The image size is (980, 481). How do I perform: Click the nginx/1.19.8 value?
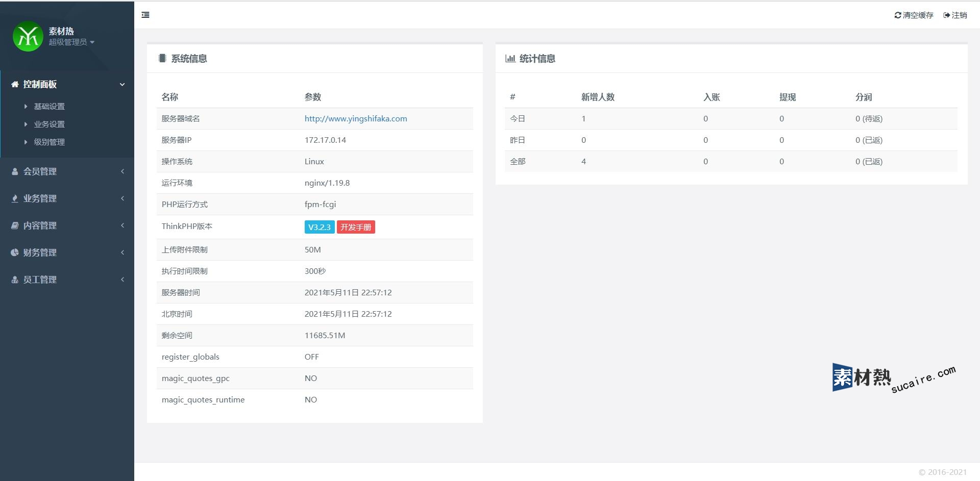pos(327,183)
